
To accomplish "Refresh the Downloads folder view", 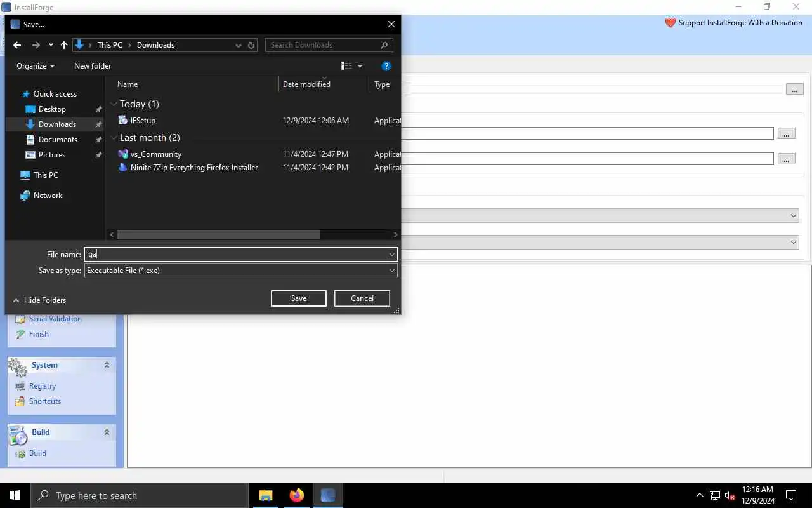I will pyautogui.click(x=251, y=45).
